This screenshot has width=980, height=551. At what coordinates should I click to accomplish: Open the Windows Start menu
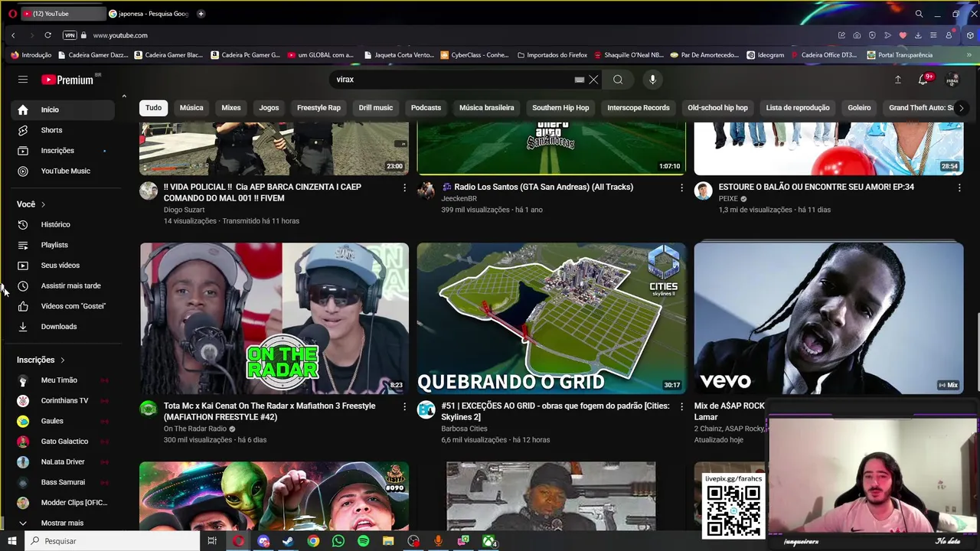pos(11,541)
